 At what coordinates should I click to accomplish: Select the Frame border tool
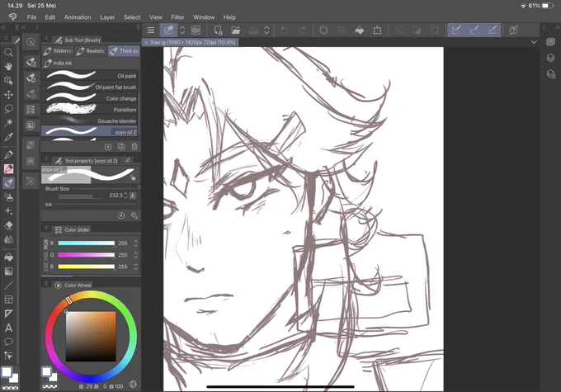8,300
